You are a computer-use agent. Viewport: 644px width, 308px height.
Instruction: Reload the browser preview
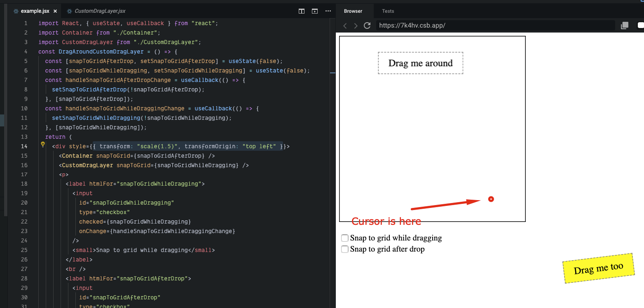point(367,26)
